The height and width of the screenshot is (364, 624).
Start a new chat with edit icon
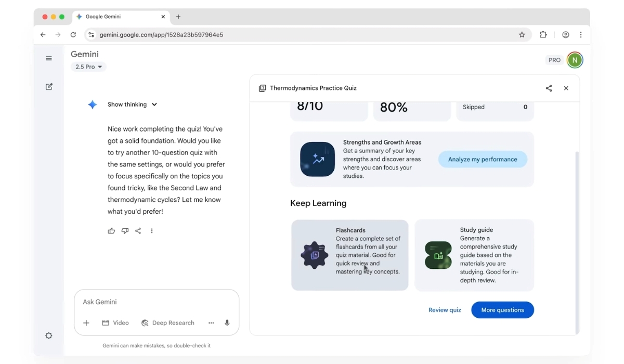pos(49,87)
